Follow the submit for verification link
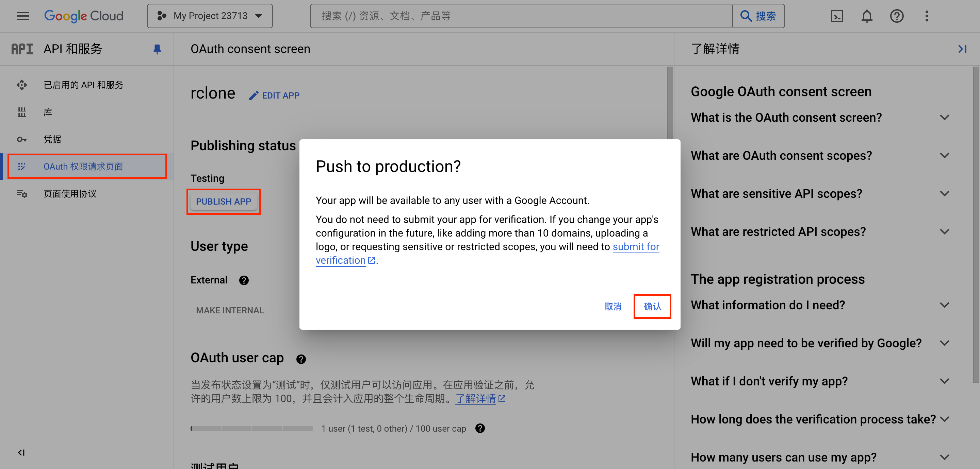Screen dimensions: 980x469 [x=487, y=253]
